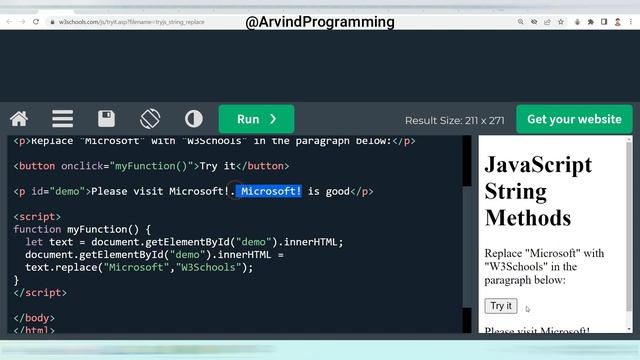
Task: Click the Get your website button
Action: point(574,119)
